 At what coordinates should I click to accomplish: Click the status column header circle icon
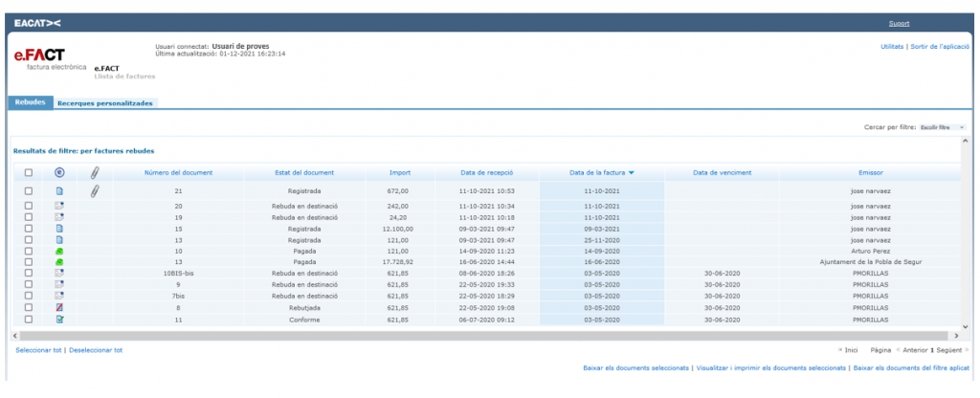59,173
